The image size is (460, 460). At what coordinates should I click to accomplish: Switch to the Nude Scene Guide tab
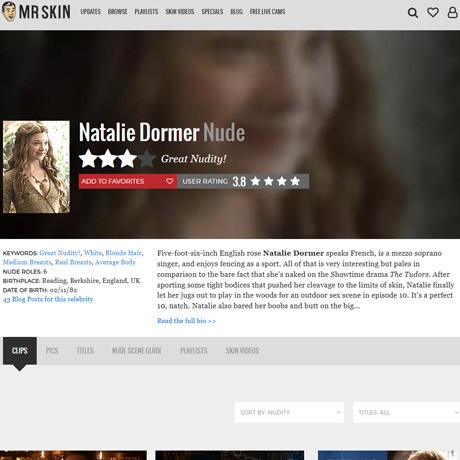[x=137, y=351]
